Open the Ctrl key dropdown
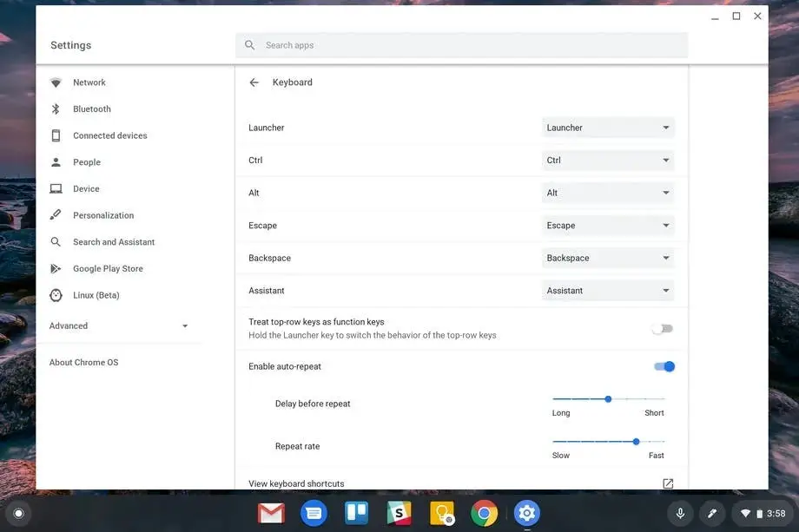The width and height of the screenshot is (799, 532). click(608, 161)
